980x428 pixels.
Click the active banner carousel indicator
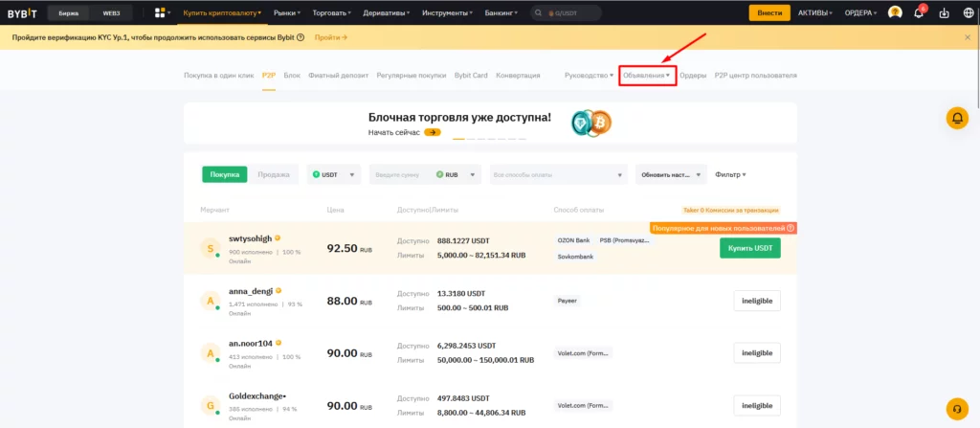click(458, 139)
